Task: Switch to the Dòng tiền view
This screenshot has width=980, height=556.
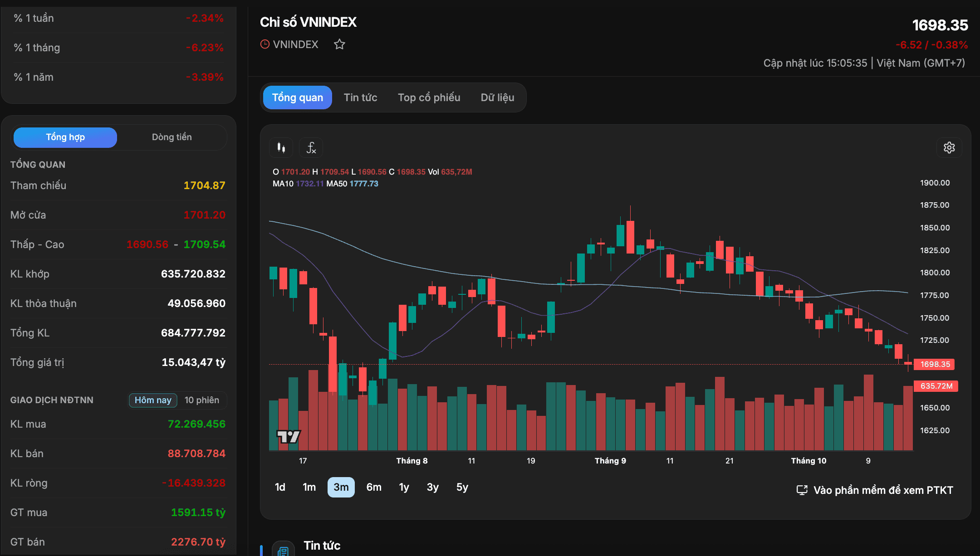Action: (x=172, y=137)
